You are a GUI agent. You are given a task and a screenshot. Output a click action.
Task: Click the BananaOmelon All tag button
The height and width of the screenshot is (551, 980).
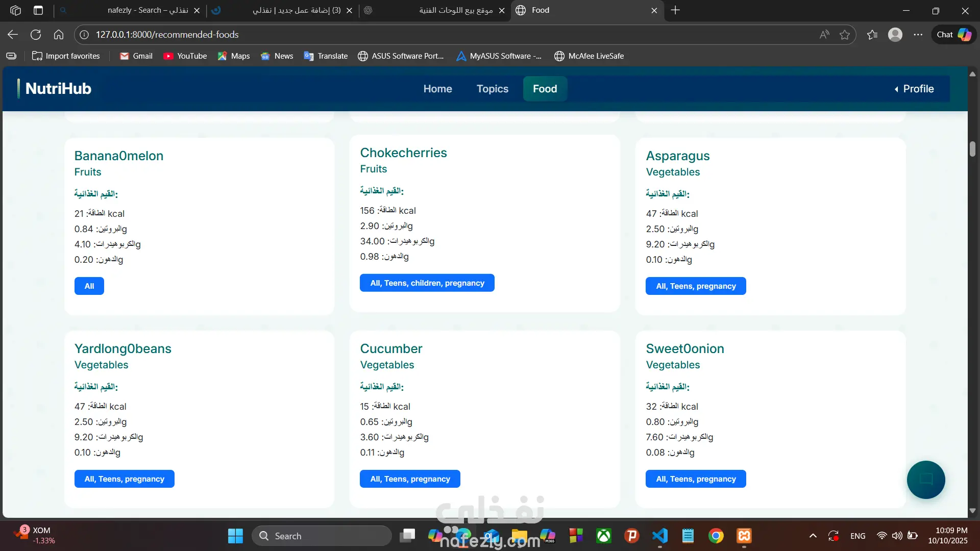point(89,286)
